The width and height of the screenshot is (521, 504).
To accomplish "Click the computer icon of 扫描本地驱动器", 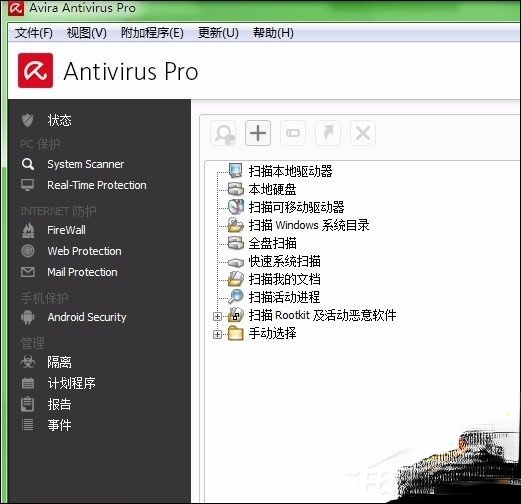I will (236, 171).
